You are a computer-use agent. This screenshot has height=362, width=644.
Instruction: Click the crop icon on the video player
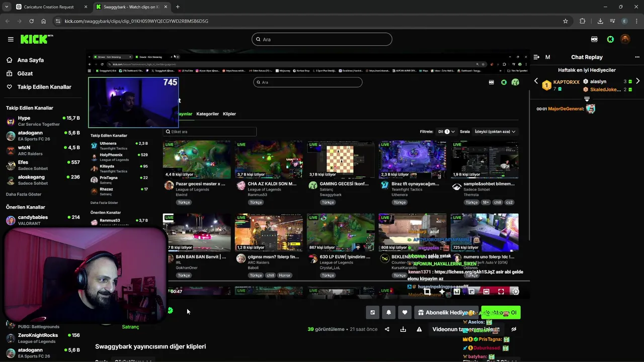[427, 291]
